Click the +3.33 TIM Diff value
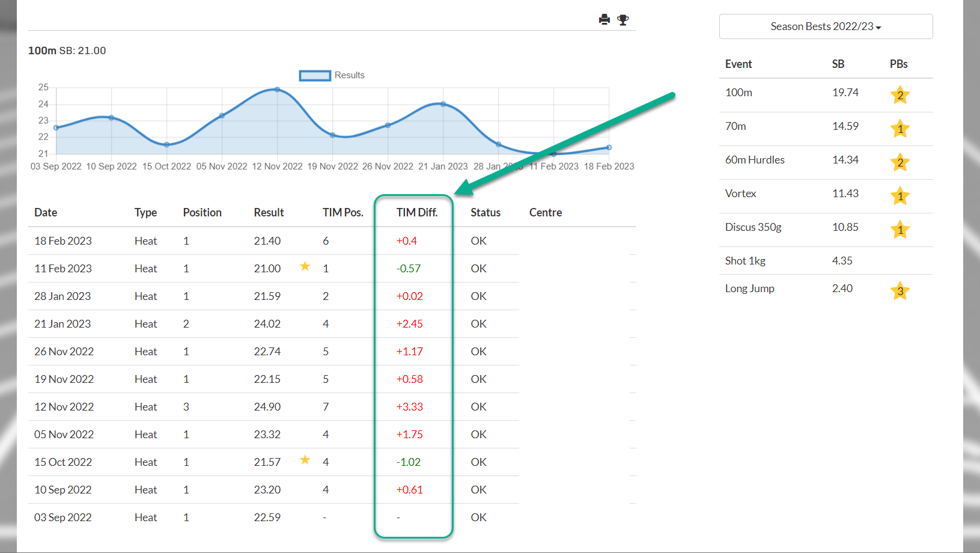 coord(410,406)
